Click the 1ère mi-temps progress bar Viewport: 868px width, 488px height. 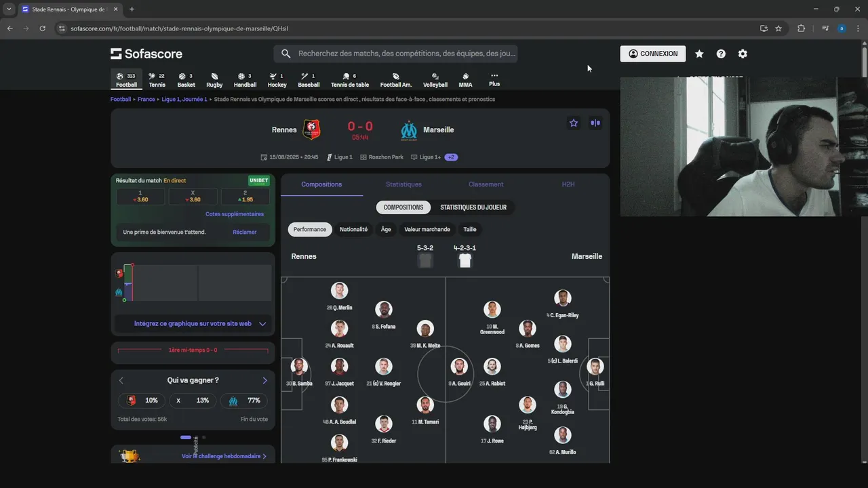pyautogui.click(x=193, y=350)
